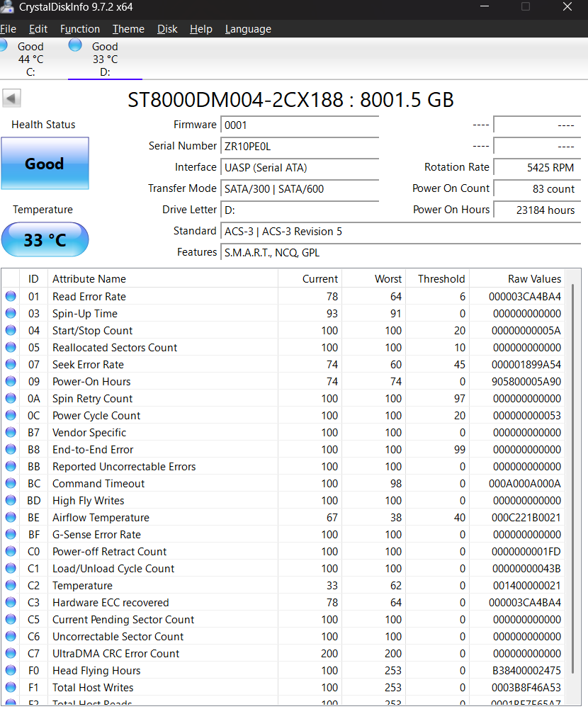Click the blue status orb above drive D:
Image resolution: width=588 pixels, height=709 pixels.
click(x=75, y=46)
